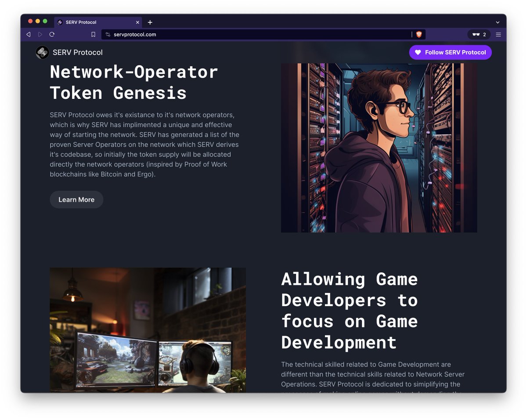The height and width of the screenshot is (420, 527).
Task: Select the SERV Protocol browser tab
Action: click(x=98, y=22)
